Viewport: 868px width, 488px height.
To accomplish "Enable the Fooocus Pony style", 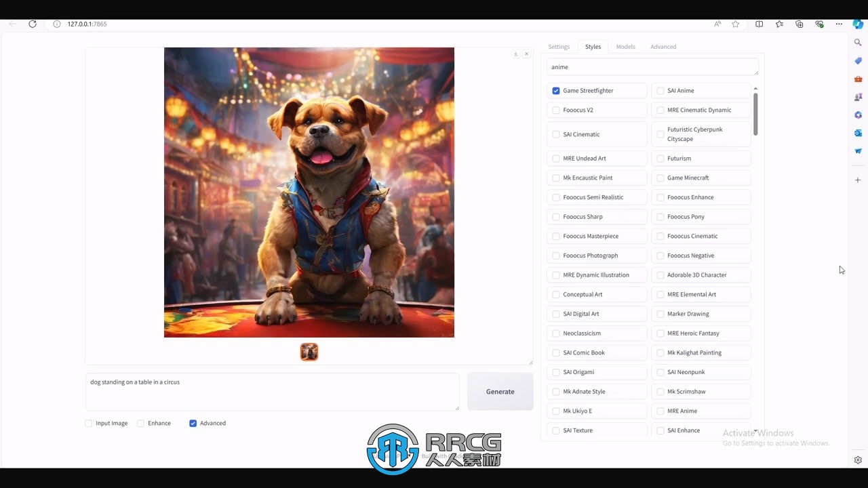I will pyautogui.click(x=660, y=217).
